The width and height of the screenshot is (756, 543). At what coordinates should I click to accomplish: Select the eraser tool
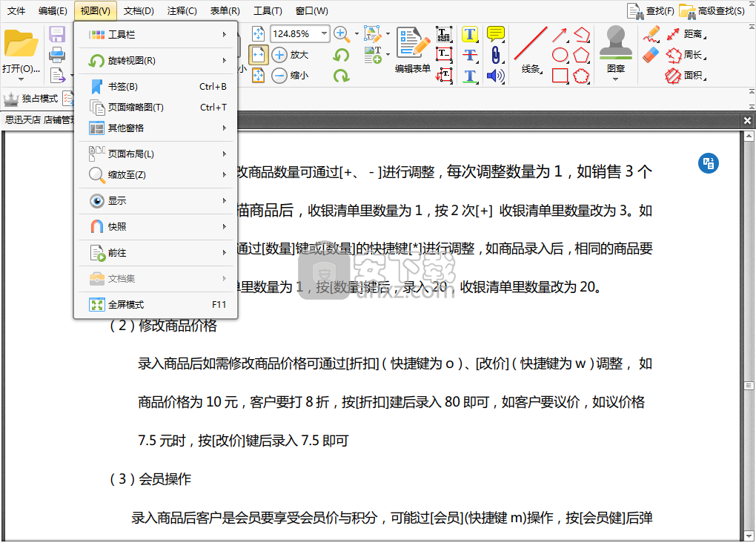click(x=651, y=55)
